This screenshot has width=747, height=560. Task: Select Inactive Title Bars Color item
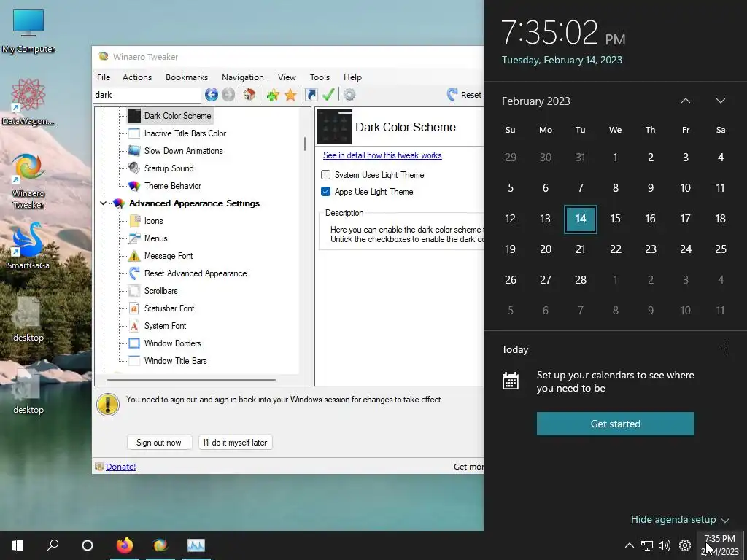[177, 133]
